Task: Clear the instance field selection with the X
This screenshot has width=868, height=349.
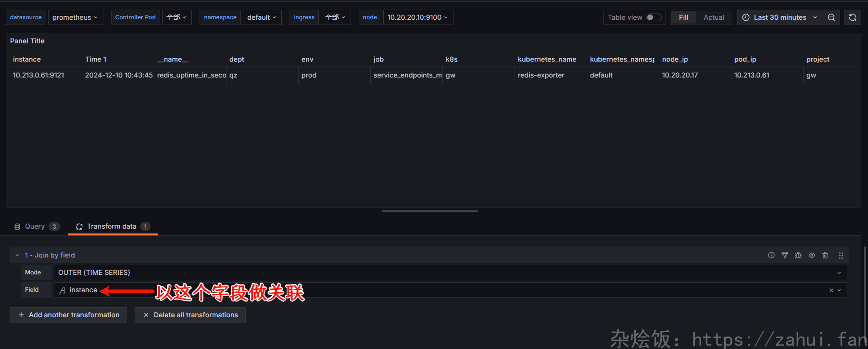Action: (x=831, y=290)
